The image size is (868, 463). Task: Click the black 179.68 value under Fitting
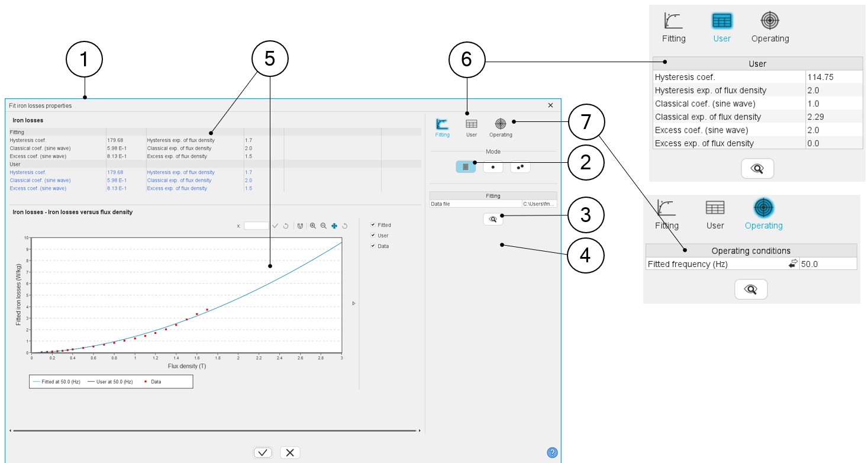click(115, 140)
